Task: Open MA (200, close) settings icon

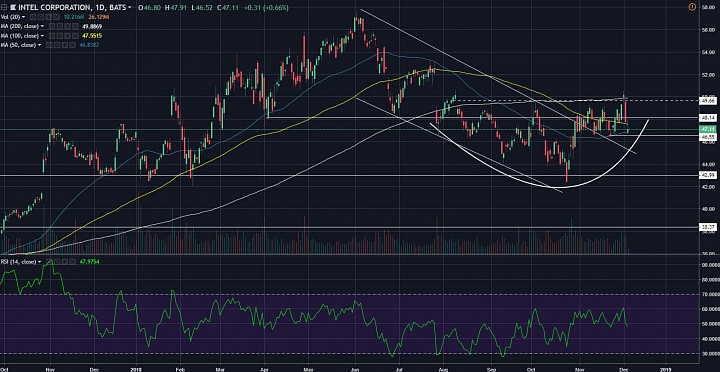Action: 59,26
